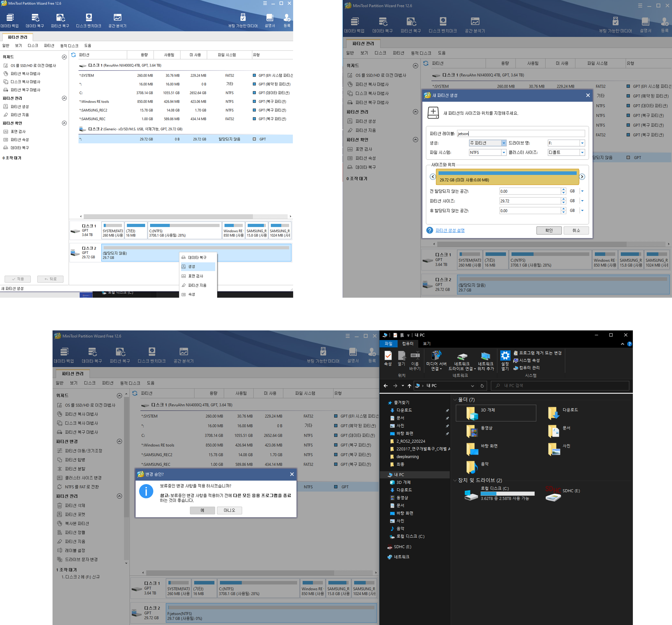
Task: Collapse 폴더 (7) group in Explorer
Action: (455, 400)
